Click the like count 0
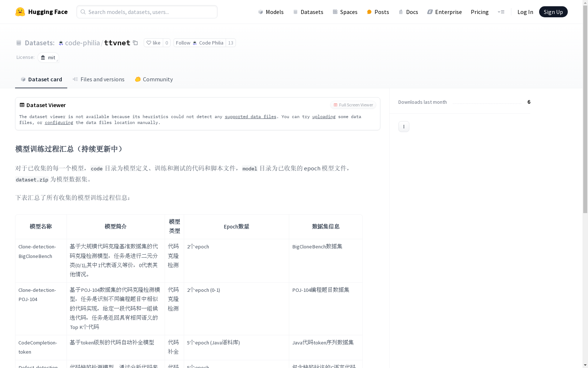 (166, 43)
